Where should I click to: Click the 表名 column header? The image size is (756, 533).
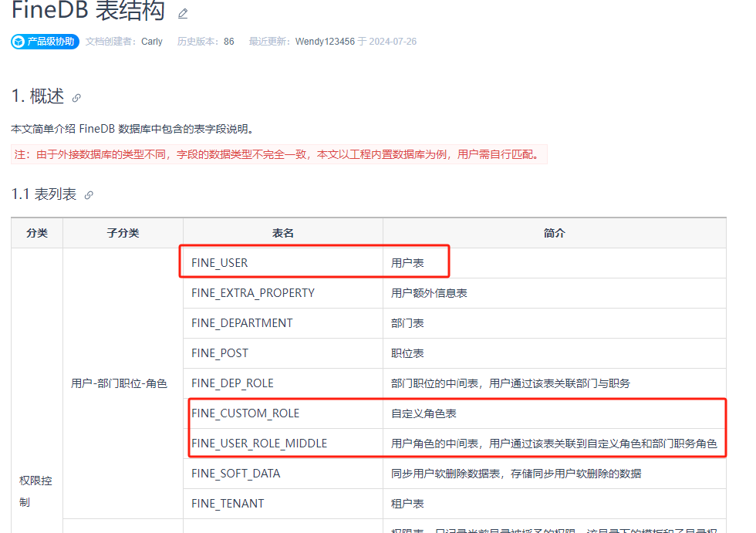pos(283,233)
